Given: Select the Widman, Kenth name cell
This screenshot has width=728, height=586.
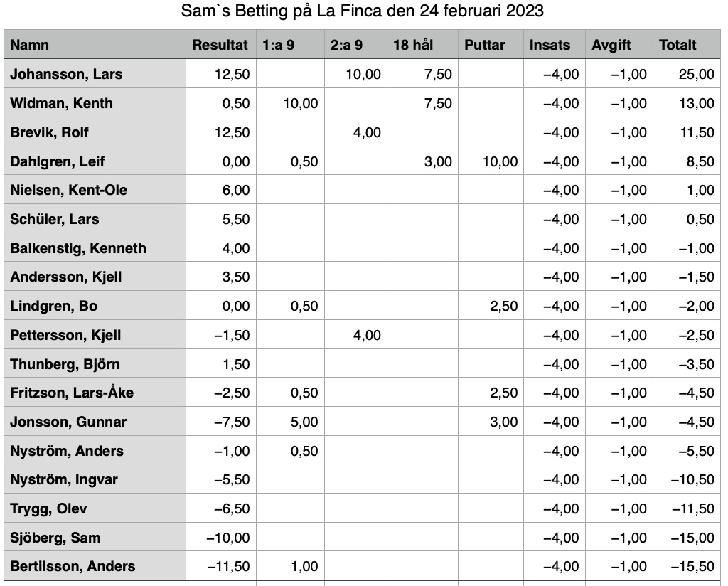Looking at the screenshot, I should 95,102.
